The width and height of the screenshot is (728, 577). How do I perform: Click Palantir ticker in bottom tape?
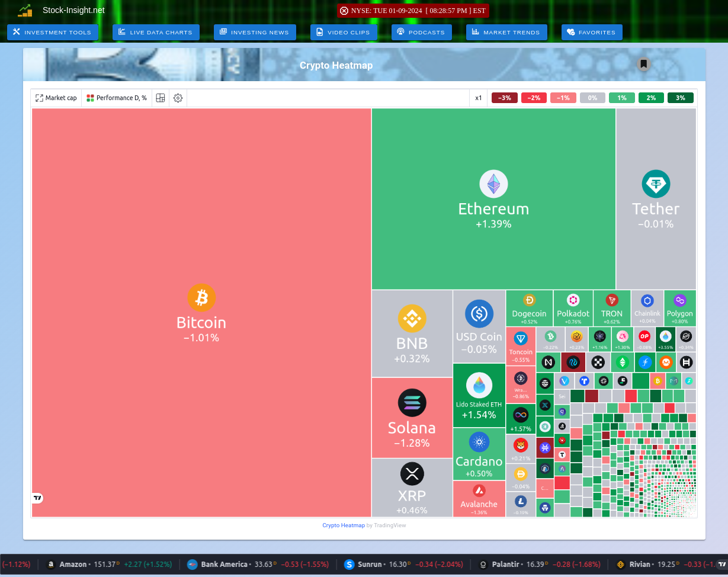coord(540,565)
